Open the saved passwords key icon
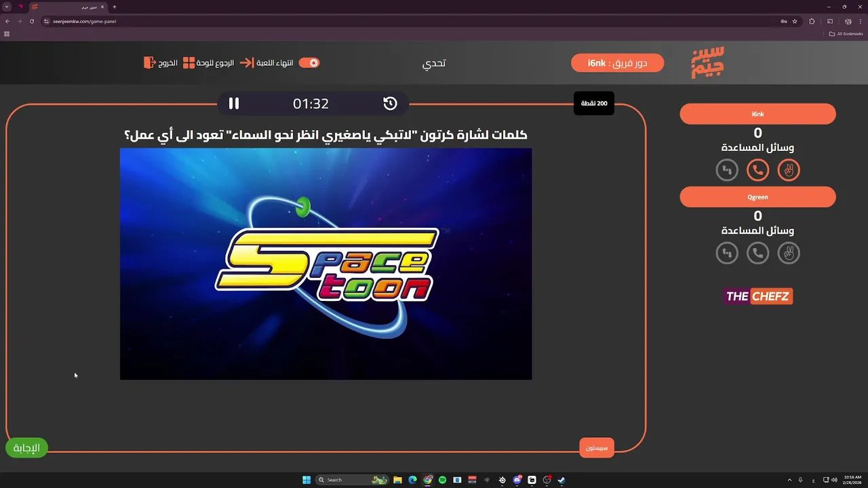The height and width of the screenshot is (488, 868). (x=784, y=21)
